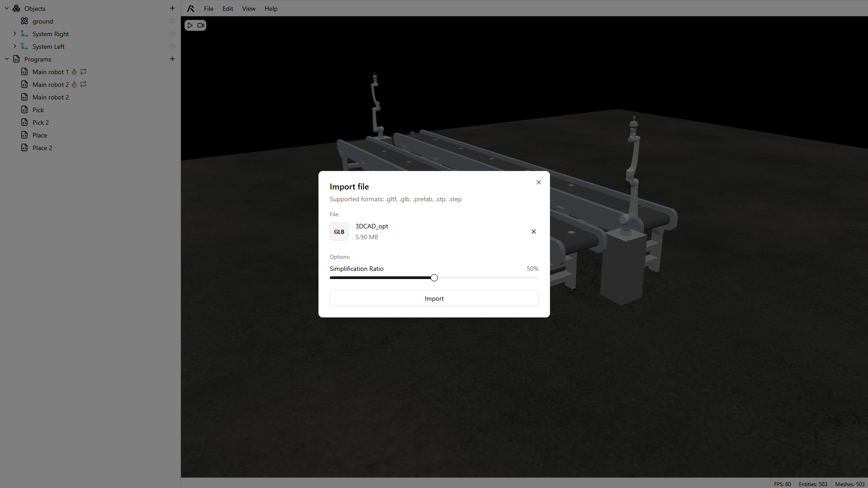Toggle System Left visibility eye
Screen dimensions: 868x488
(x=172, y=47)
